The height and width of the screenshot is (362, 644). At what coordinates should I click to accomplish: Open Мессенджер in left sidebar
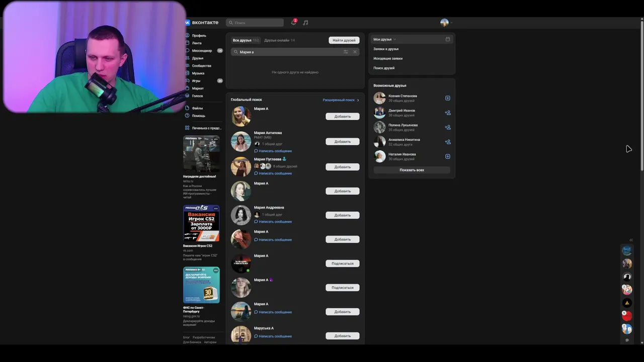(x=202, y=51)
